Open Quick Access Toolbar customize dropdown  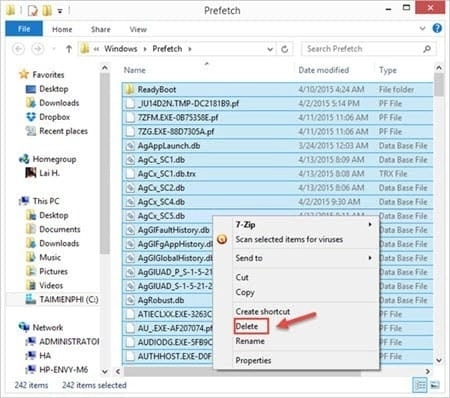pyautogui.click(x=60, y=11)
